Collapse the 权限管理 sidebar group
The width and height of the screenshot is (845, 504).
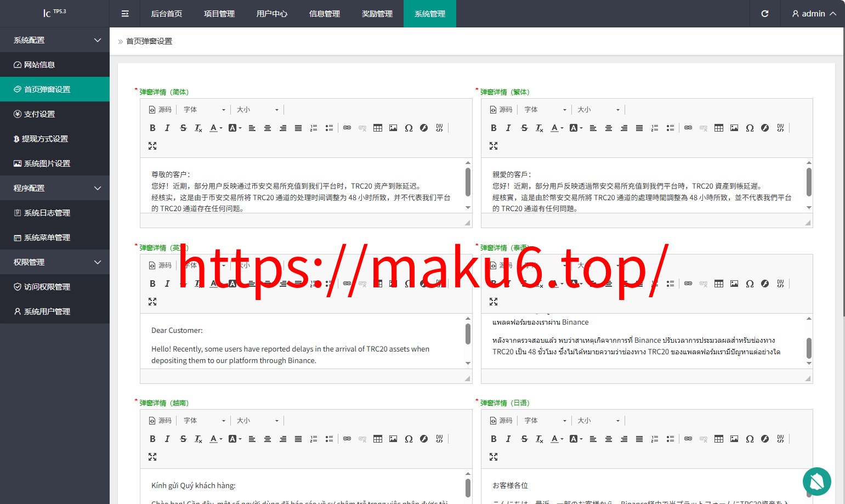(x=55, y=262)
